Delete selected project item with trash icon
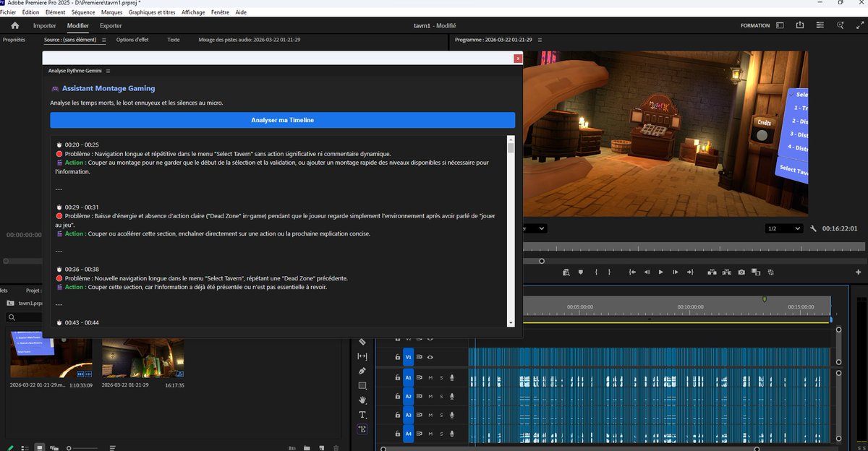Screen dimensions: 868x451 (x=337, y=448)
